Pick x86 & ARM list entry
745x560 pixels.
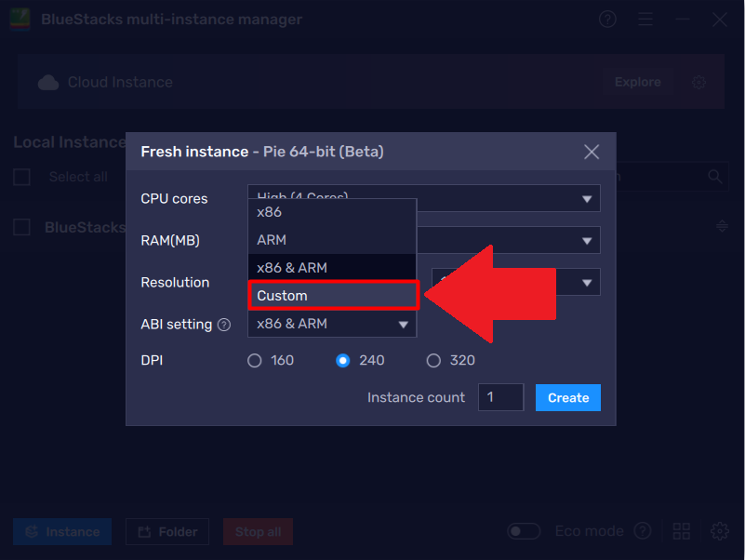click(332, 268)
